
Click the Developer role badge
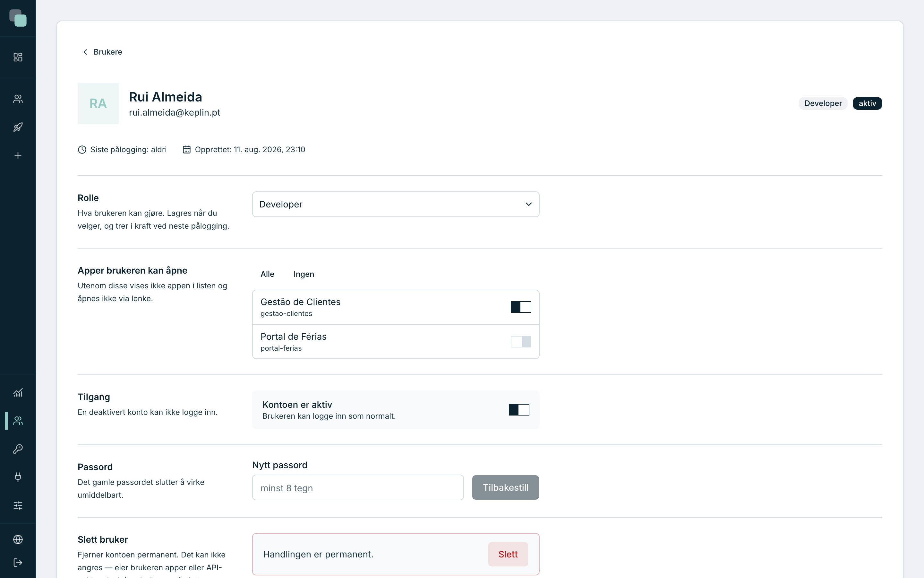click(823, 103)
